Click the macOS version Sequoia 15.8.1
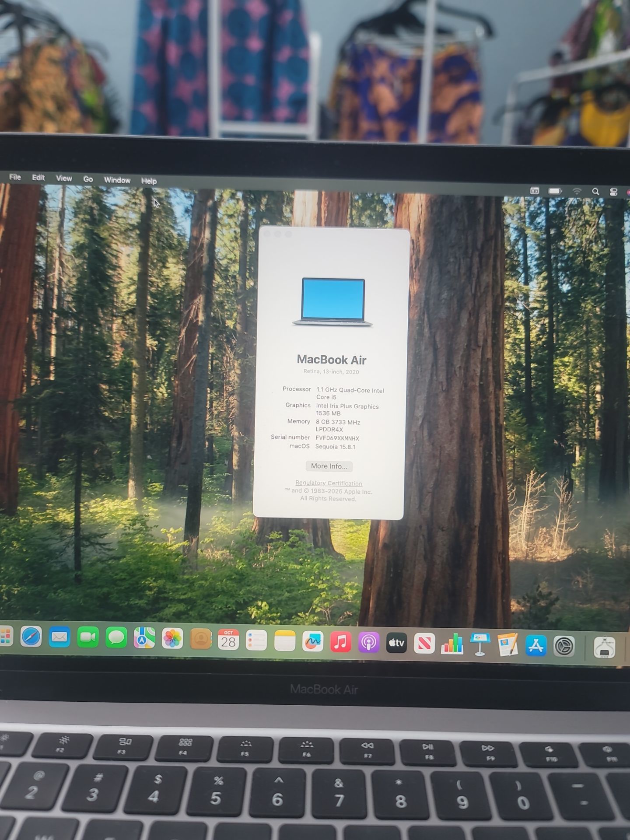The height and width of the screenshot is (840, 630). point(335,447)
